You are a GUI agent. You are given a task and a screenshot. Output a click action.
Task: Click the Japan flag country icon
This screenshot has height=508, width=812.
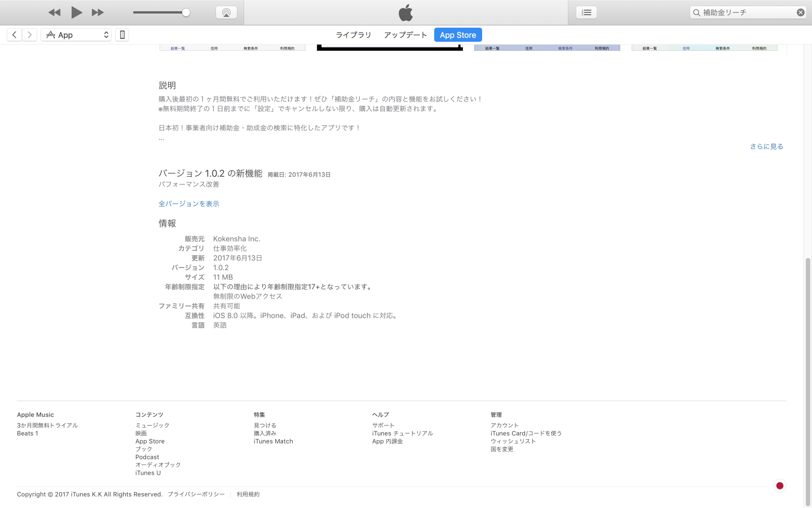pos(780,485)
